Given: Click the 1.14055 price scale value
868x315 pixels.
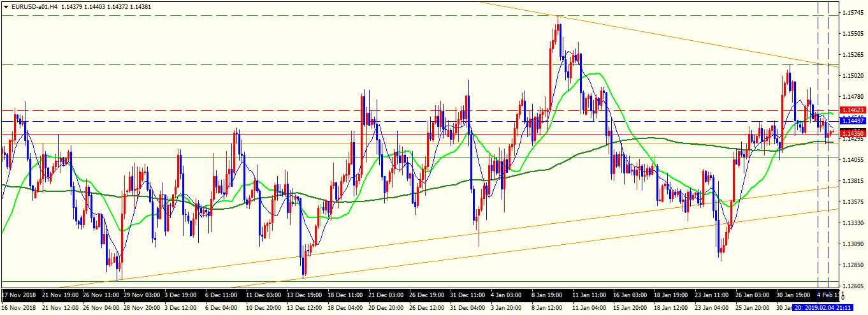Looking at the screenshot, I should point(854,160).
